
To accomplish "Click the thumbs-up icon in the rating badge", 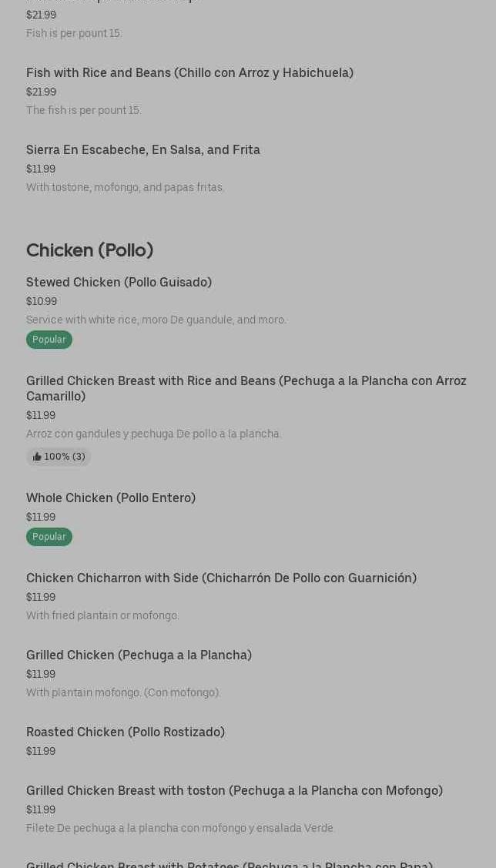I will coord(37,457).
